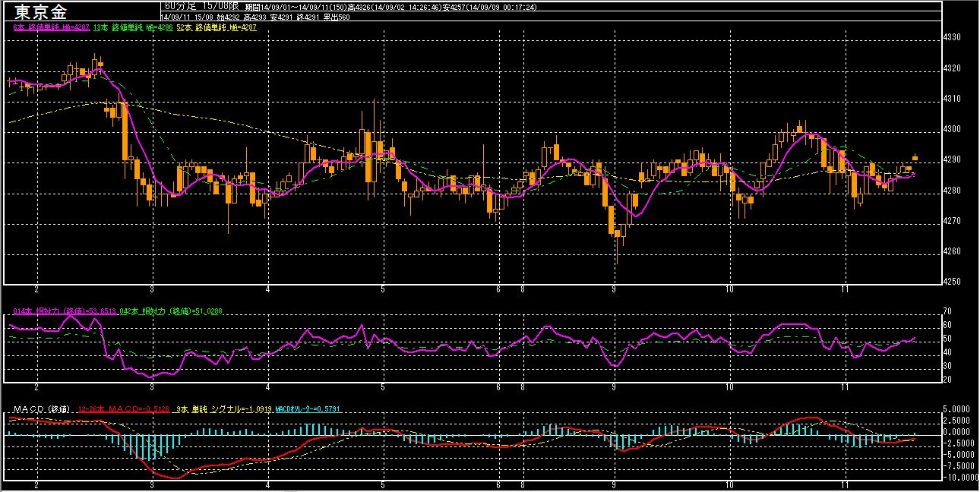
Task: Click the 70 level on RSI axis
Action: pos(948,311)
